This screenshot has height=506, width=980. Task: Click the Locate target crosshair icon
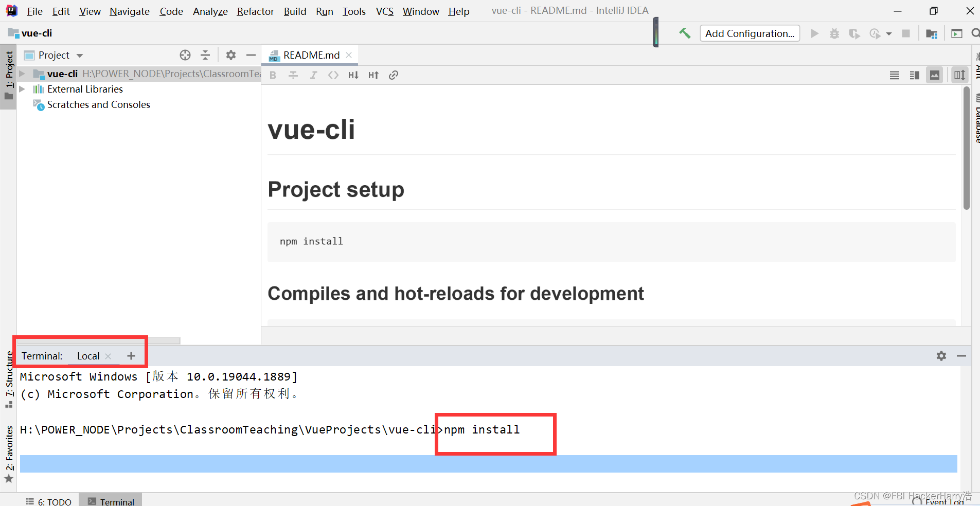click(185, 55)
